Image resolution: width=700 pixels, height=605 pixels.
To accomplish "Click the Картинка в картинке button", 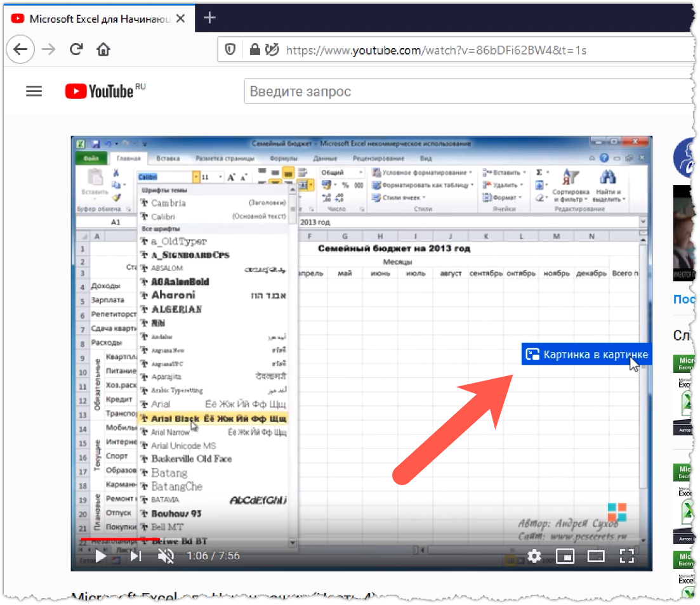I will pos(586,355).
